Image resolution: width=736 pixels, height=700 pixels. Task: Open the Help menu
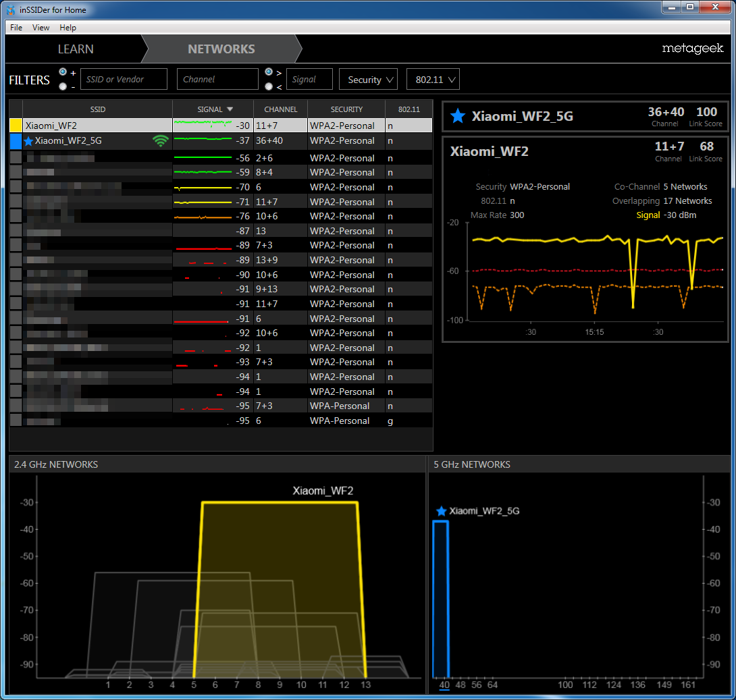coord(68,27)
